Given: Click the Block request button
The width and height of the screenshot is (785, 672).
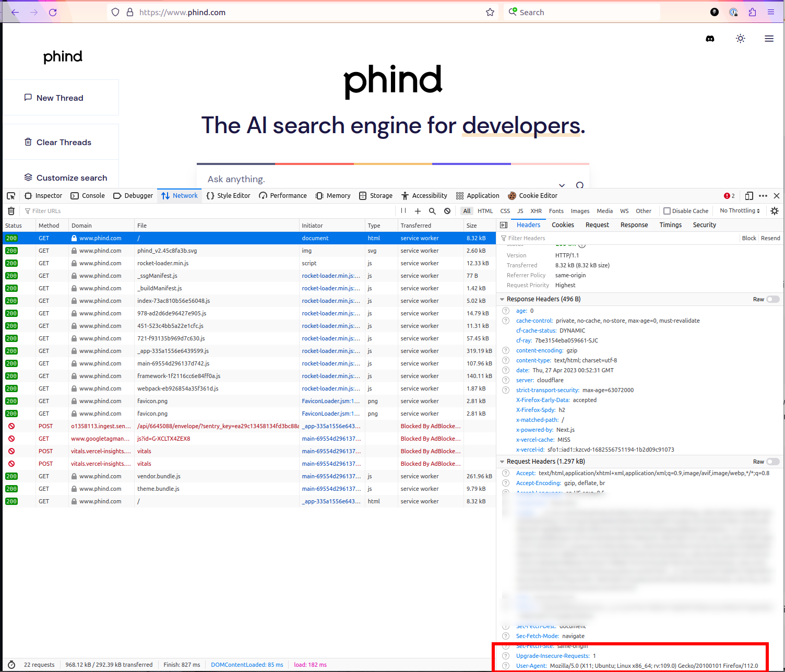Looking at the screenshot, I should click(749, 238).
